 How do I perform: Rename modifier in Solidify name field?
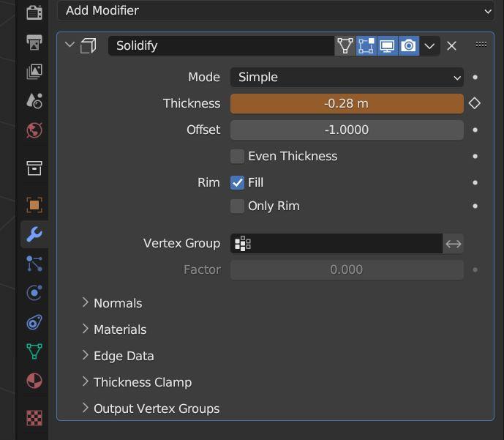click(x=221, y=45)
